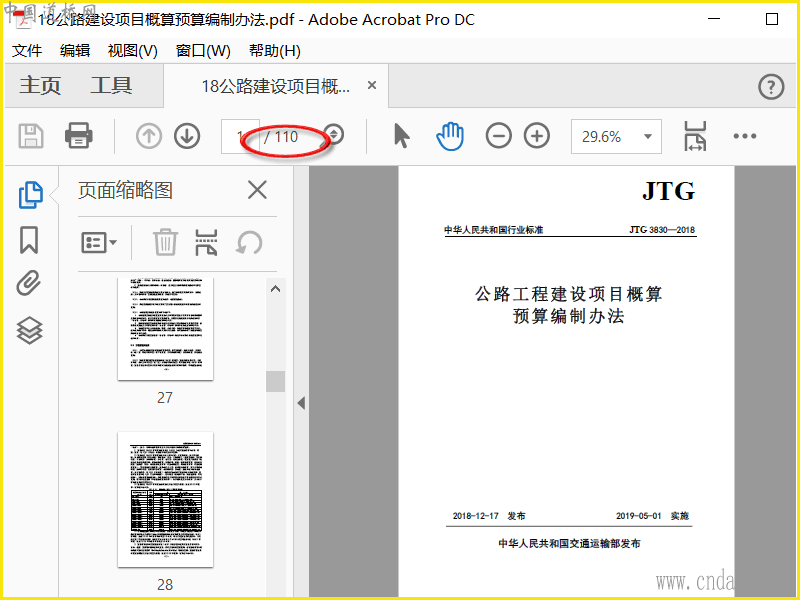
Task: Open the 编辑 menu
Action: 74,51
